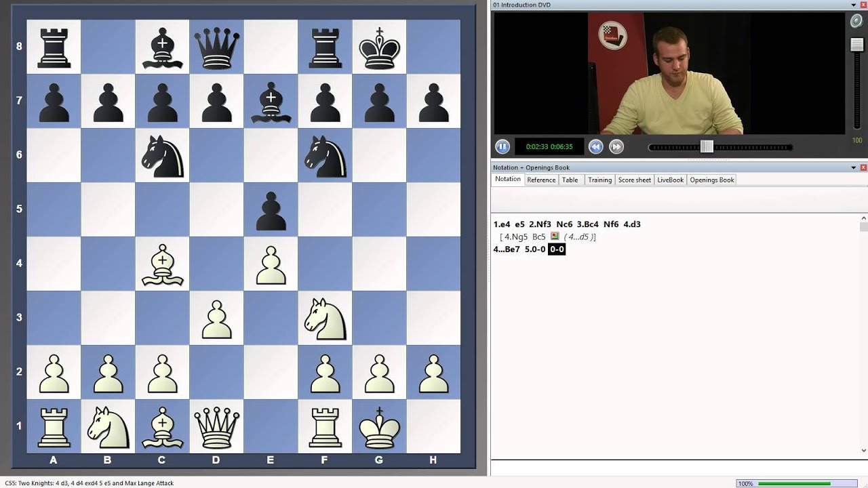Pick the white knight on f3

coord(325,318)
